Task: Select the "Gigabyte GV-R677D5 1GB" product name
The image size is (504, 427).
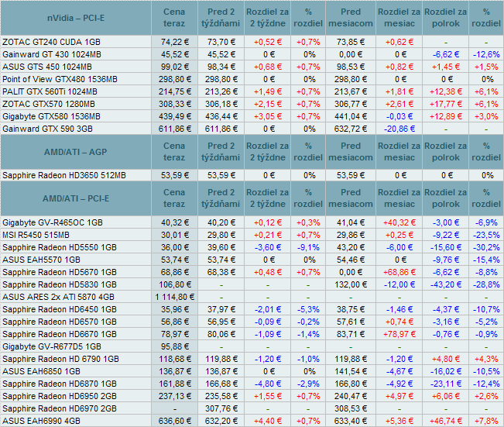Action: click(x=52, y=346)
